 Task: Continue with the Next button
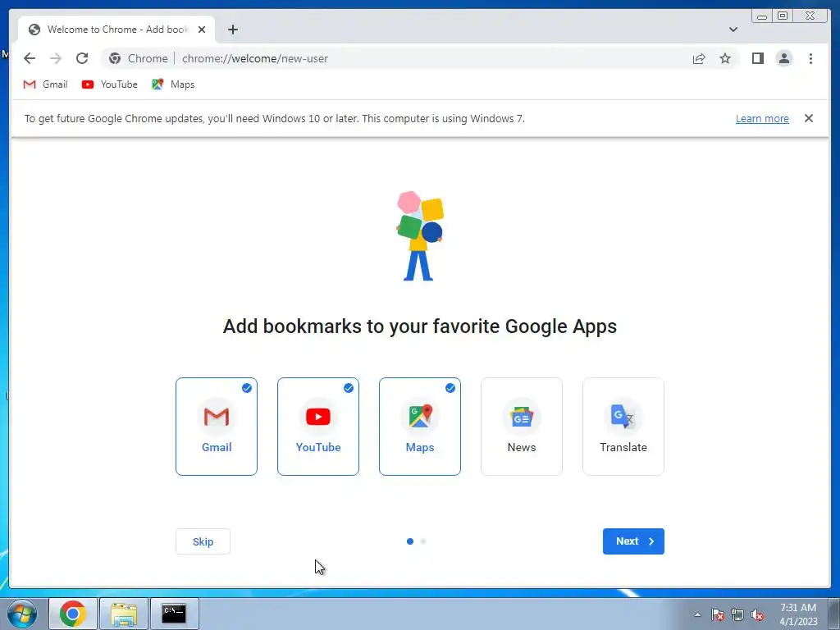click(x=633, y=541)
